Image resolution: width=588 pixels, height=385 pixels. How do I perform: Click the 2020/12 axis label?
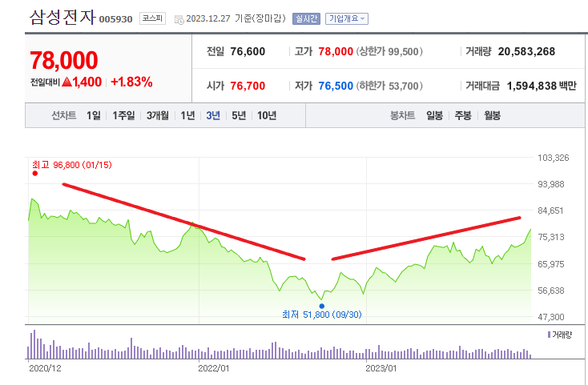tap(45, 368)
